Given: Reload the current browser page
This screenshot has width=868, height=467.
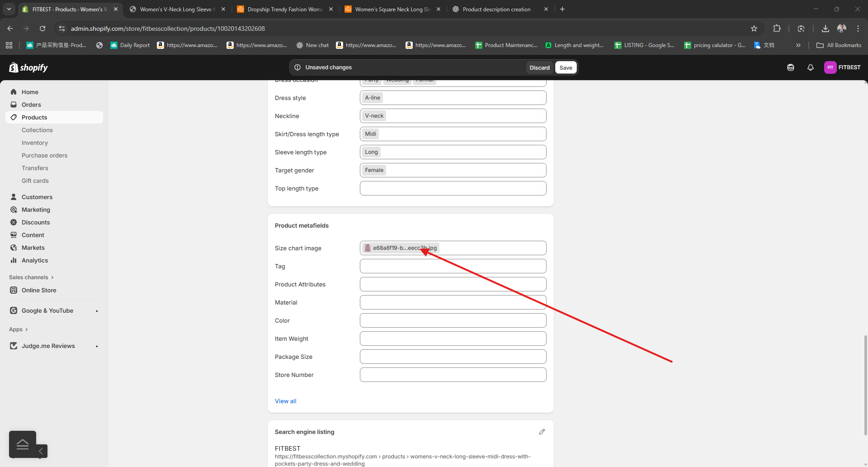Looking at the screenshot, I should tap(42, 29).
